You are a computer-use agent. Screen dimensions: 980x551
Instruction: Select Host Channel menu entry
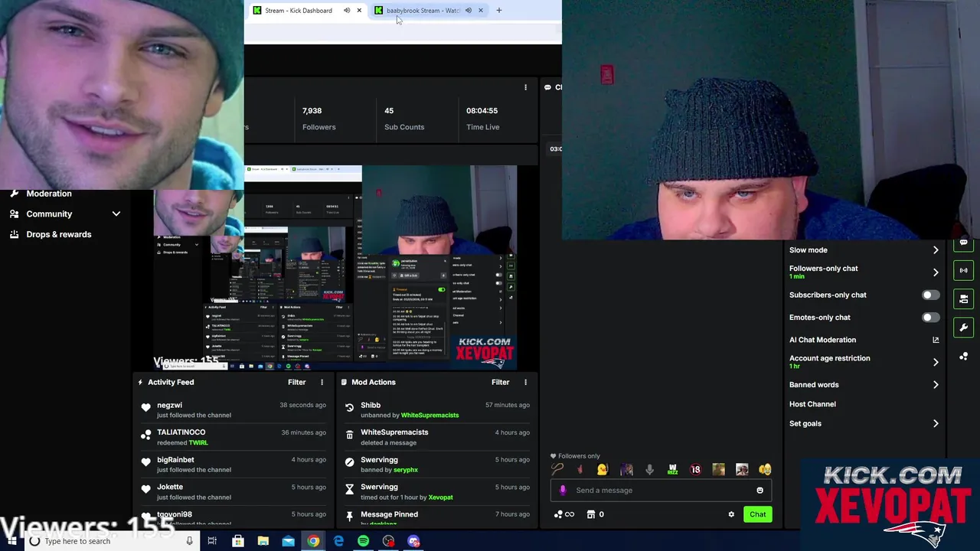coord(812,404)
